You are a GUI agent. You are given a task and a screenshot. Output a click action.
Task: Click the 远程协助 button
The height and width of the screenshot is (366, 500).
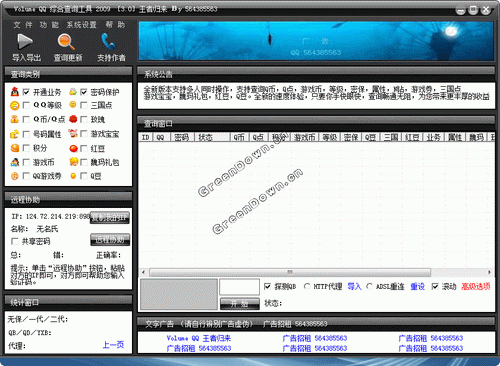point(110,240)
